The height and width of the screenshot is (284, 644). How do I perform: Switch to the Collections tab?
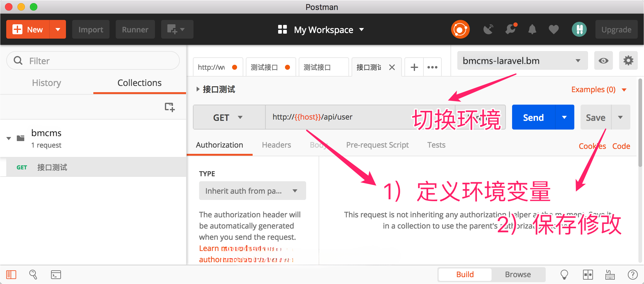pyautogui.click(x=139, y=83)
